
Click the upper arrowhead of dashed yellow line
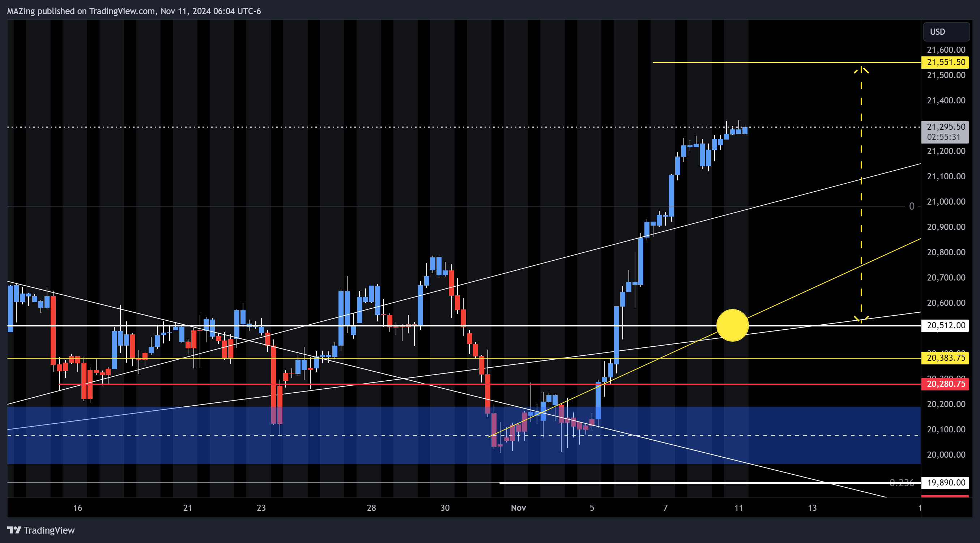(x=861, y=70)
